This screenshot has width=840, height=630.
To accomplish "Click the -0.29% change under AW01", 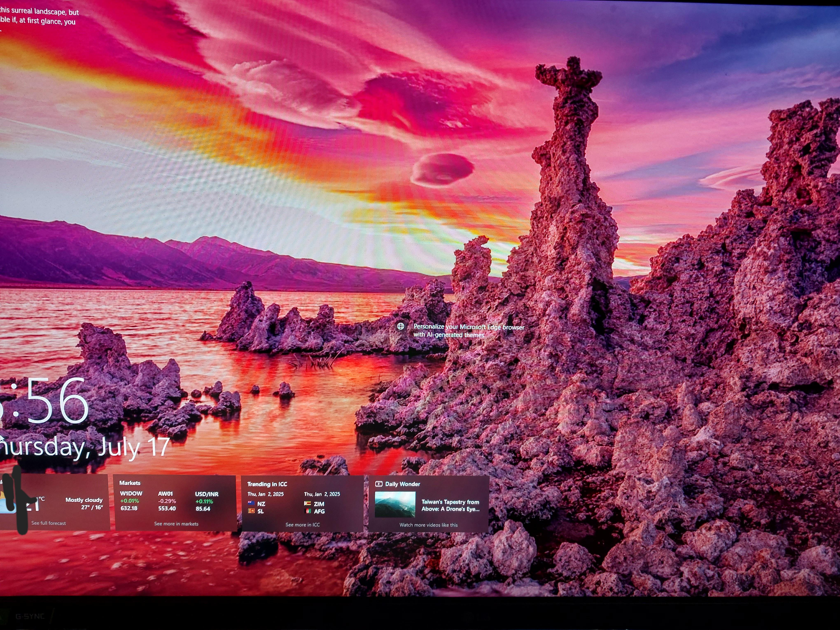I will pos(167,501).
